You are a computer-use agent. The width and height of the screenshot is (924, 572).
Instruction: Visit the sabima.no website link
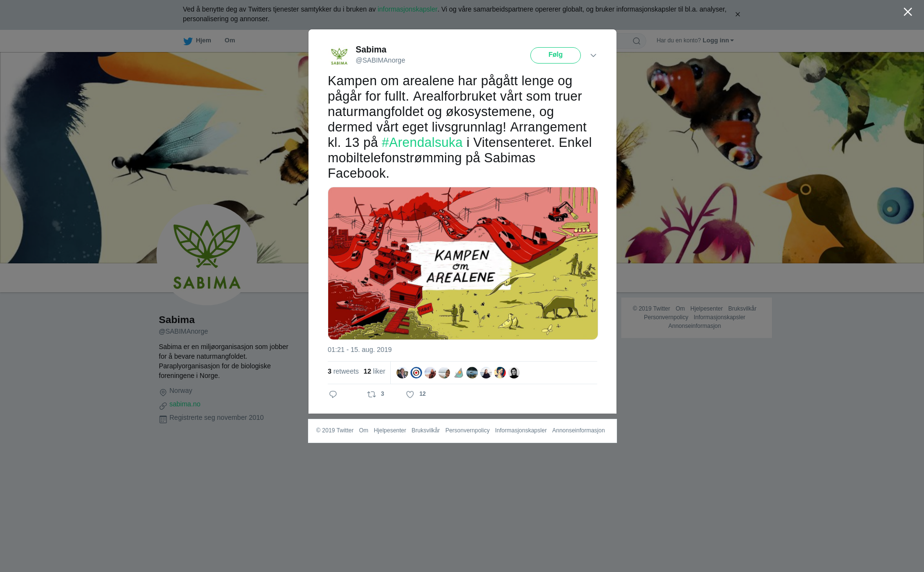point(185,404)
